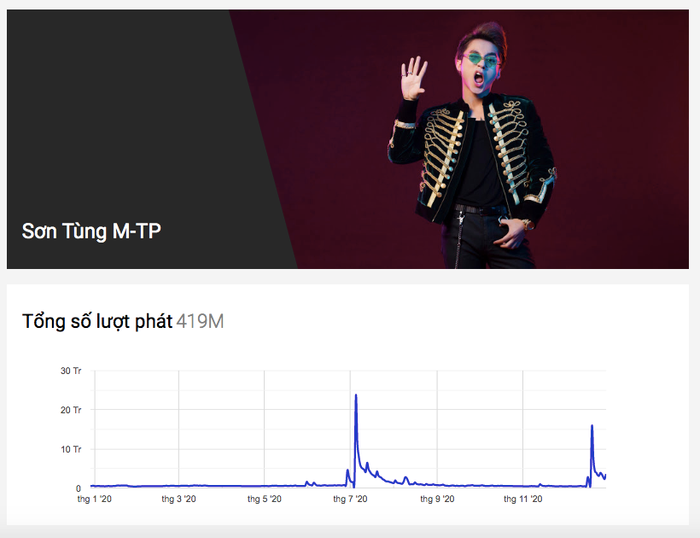
Task: Click the small bump between July and September
Action: [405, 478]
